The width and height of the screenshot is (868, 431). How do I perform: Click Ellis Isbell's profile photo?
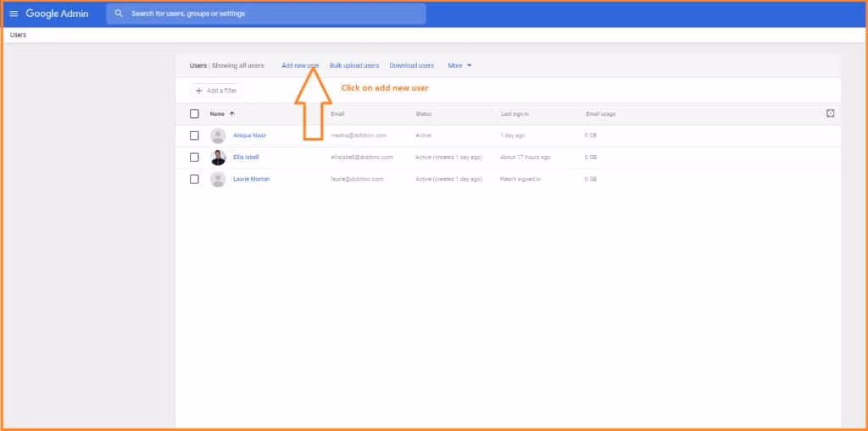218,157
